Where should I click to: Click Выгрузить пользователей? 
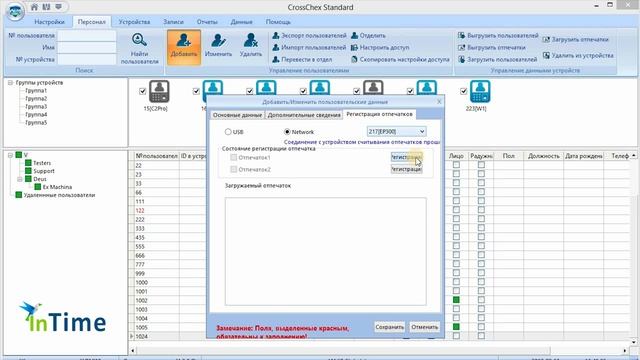498,36
